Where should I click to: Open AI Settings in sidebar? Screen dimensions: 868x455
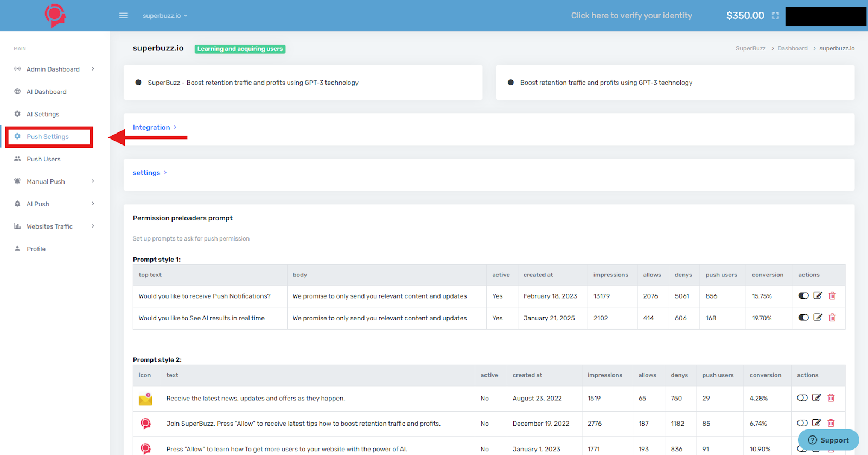pyautogui.click(x=43, y=115)
